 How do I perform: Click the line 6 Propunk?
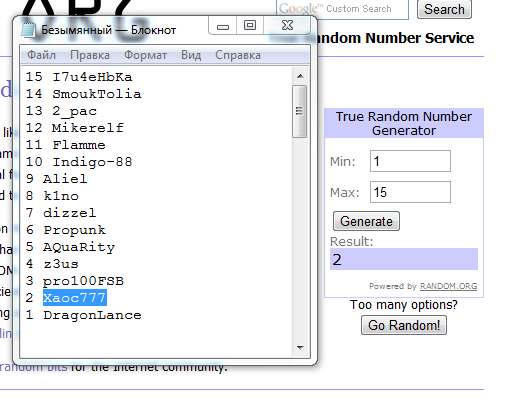pos(66,230)
